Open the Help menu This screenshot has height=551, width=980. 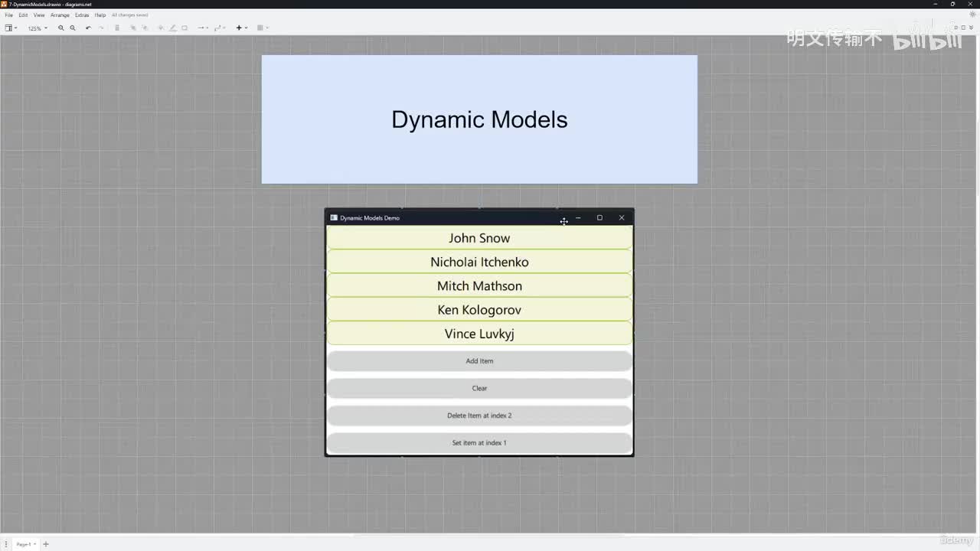[100, 15]
